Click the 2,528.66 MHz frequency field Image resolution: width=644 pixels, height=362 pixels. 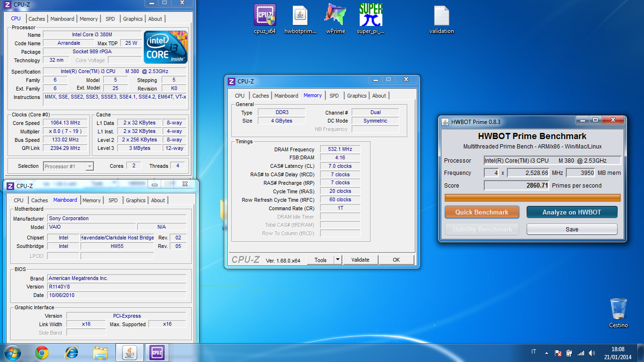[528, 173]
